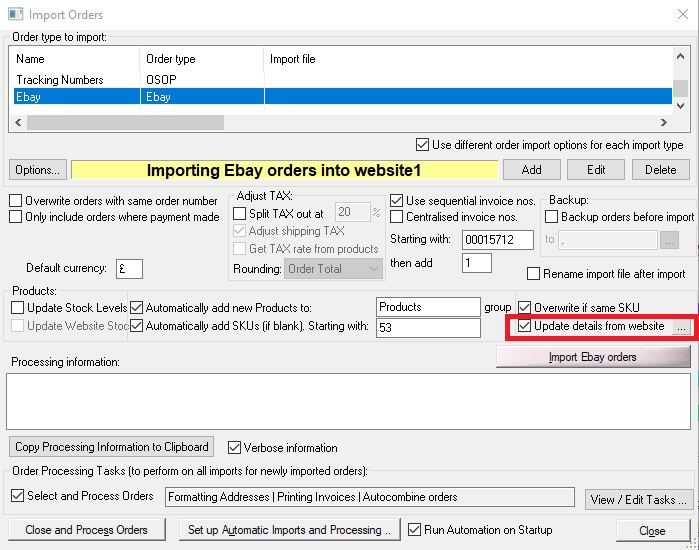Close the Import Orders window
This screenshot has height=550, width=699.
(x=683, y=14)
